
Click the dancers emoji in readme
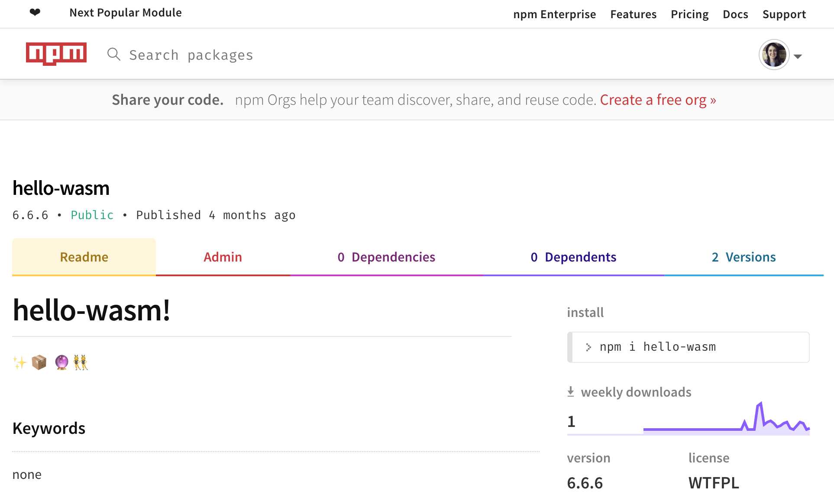point(81,362)
